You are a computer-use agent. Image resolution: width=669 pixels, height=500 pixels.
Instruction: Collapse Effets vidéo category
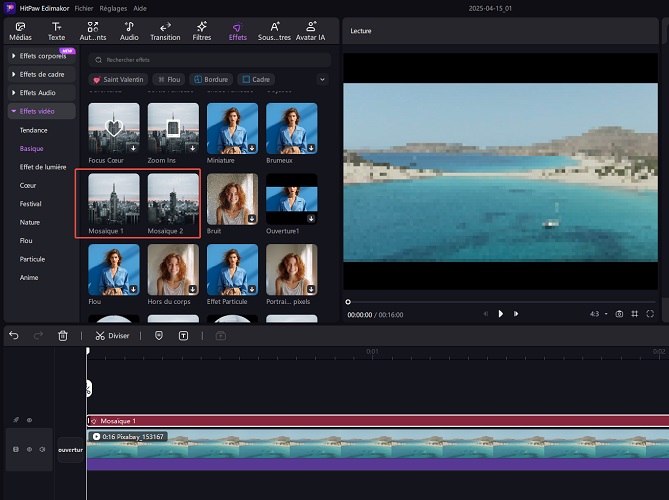point(41,111)
